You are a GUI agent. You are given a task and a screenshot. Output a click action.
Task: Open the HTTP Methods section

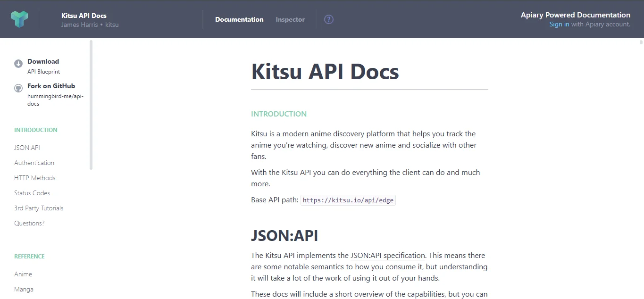[34, 178]
